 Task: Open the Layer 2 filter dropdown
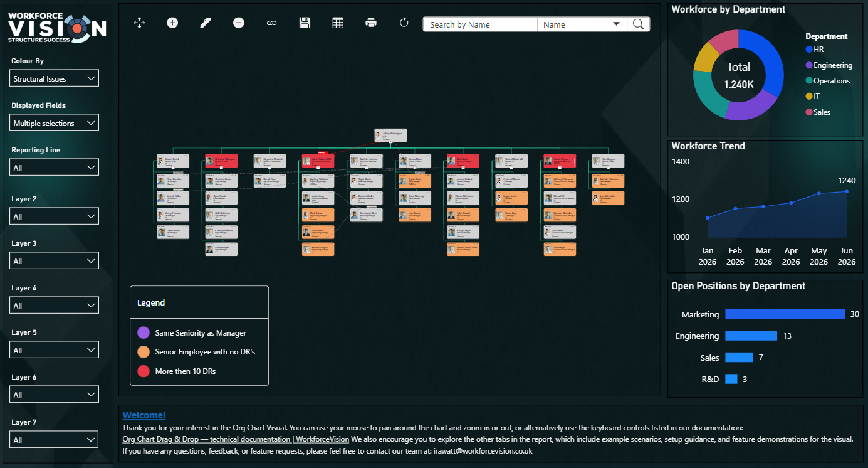(x=55, y=216)
